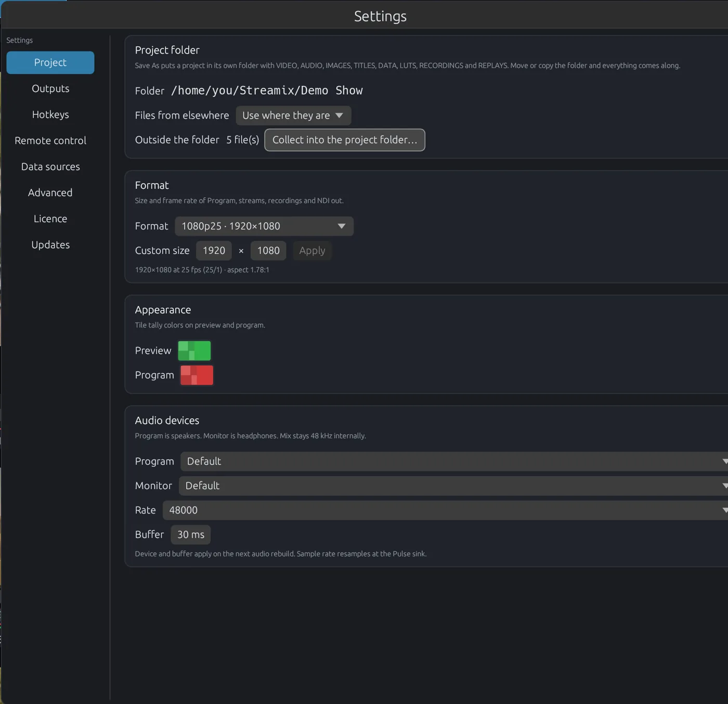
Task: Pick the Preview tally color swatch
Action: click(194, 351)
